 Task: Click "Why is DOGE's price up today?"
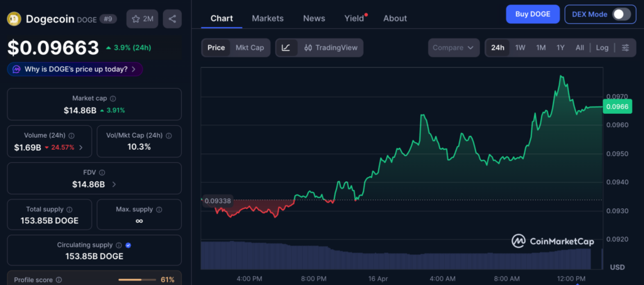click(x=75, y=69)
